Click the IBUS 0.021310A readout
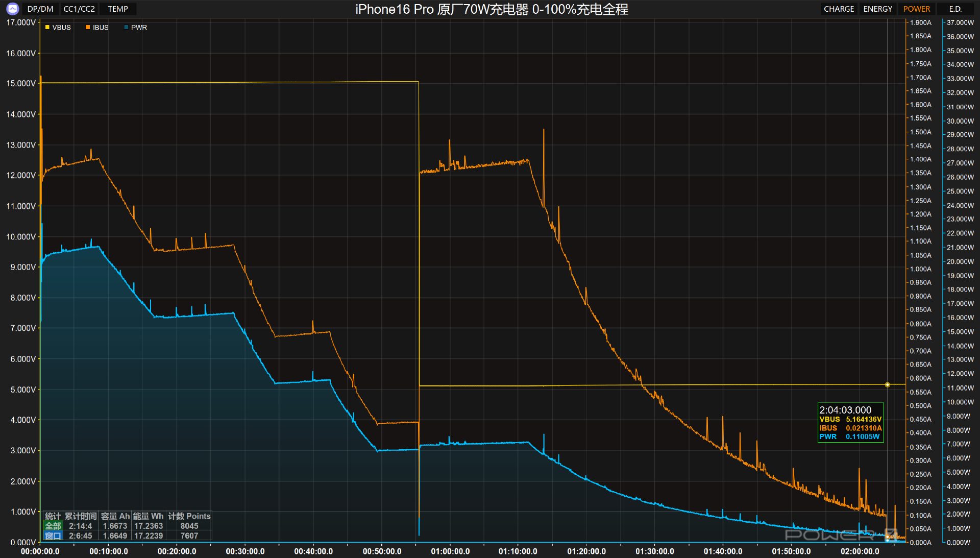980x558 pixels. (850, 428)
